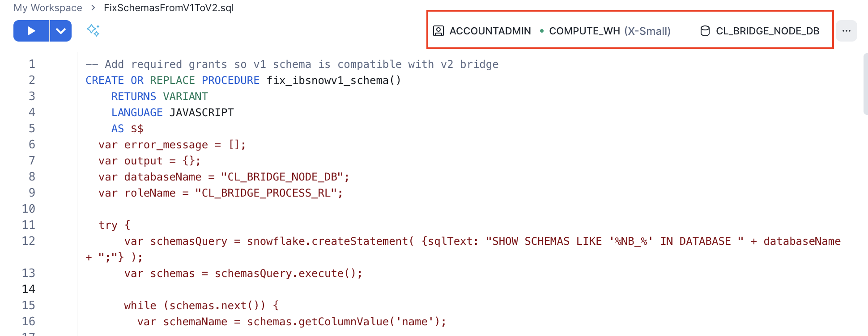The height and width of the screenshot is (336, 868).
Task: Place cursor on the RETURNS VARIANT line
Action: coord(159,97)
